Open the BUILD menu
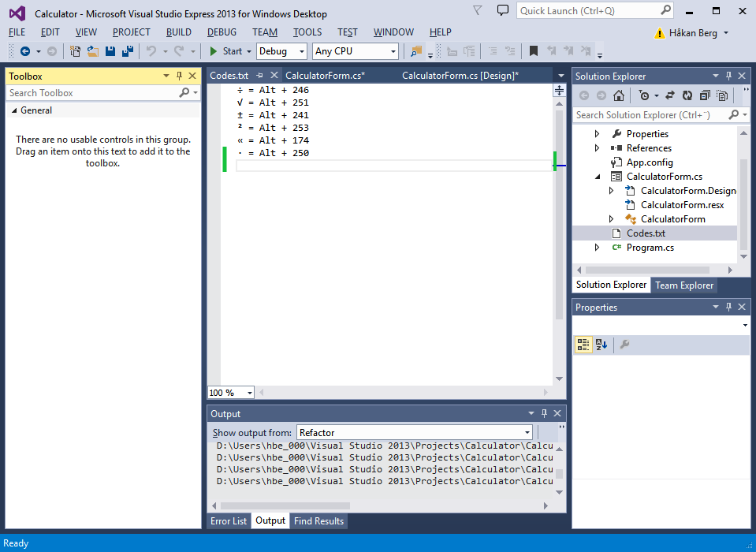This screenshot has height=552, width=756. click(x=179, y=32)
